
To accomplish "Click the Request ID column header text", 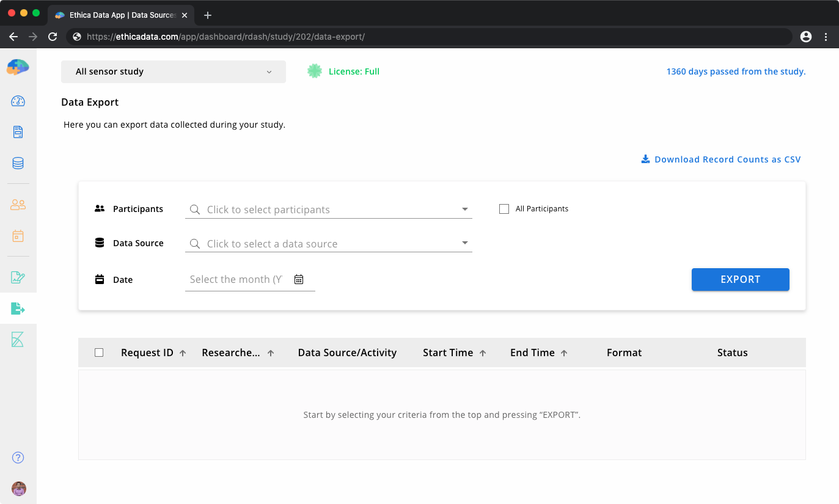I will pyautogui.click(x=147, y=352).
